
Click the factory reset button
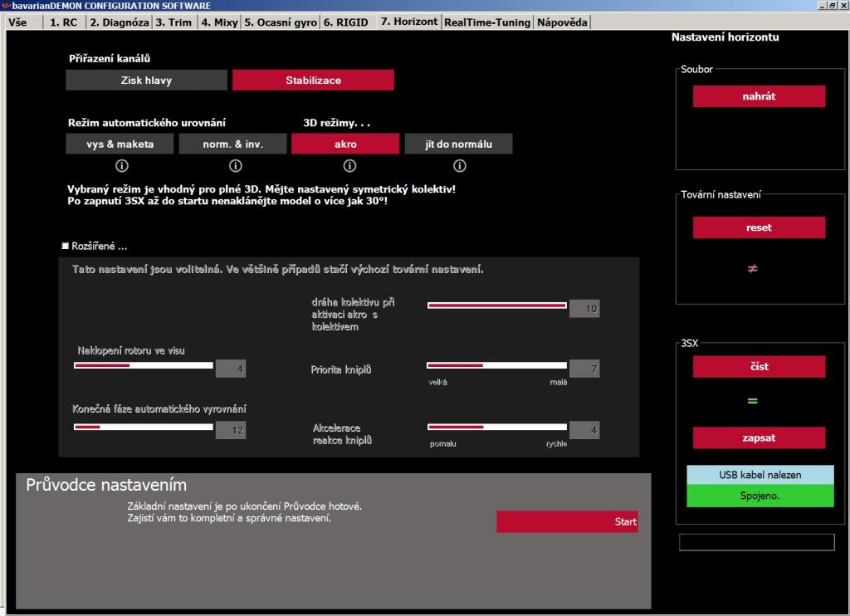[x=759, y=227]
